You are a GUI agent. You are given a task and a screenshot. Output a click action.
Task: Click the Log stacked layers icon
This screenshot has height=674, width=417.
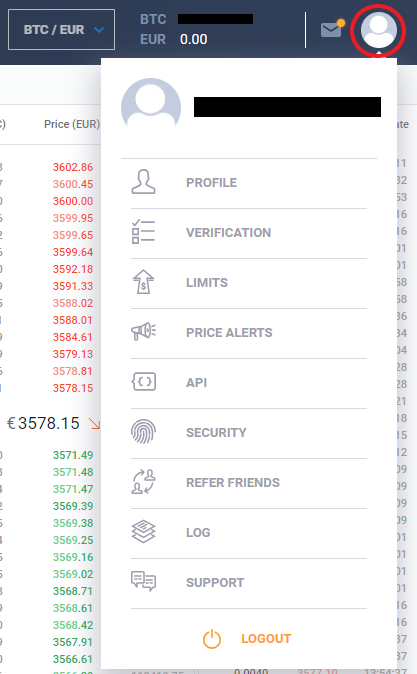click(x=144, y=532)
